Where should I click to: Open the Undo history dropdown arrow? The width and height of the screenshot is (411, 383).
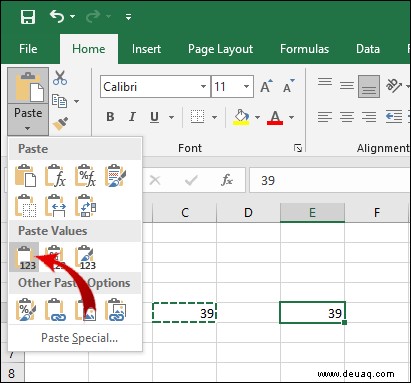pyautogui.click(x=72, y=16)
